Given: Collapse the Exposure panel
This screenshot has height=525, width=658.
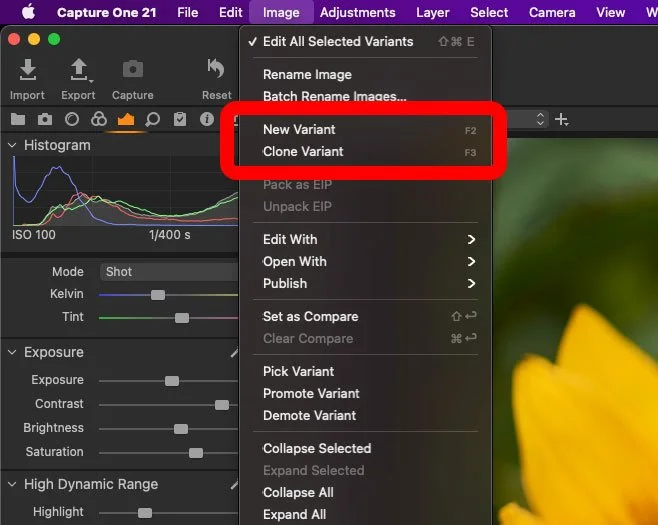Looking at the screenshot, I should coord(12,352).
